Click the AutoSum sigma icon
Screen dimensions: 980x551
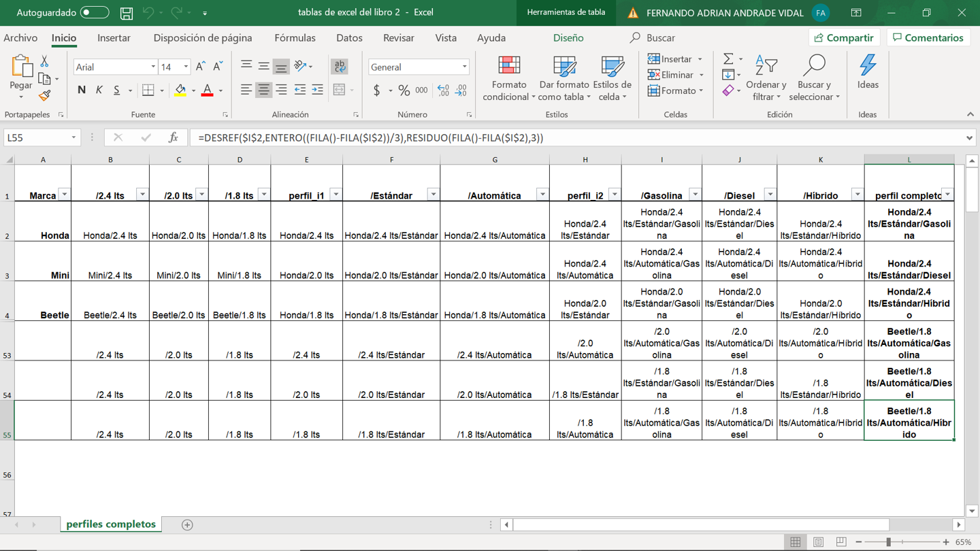click(x=728, y=59)
